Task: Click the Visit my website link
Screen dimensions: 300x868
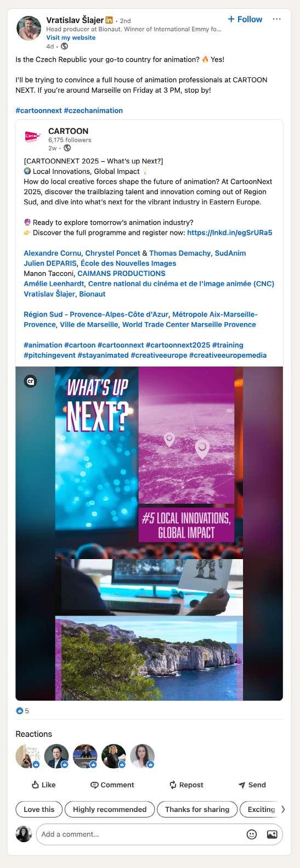Action: pyautogui.click(x=71, y=38)
